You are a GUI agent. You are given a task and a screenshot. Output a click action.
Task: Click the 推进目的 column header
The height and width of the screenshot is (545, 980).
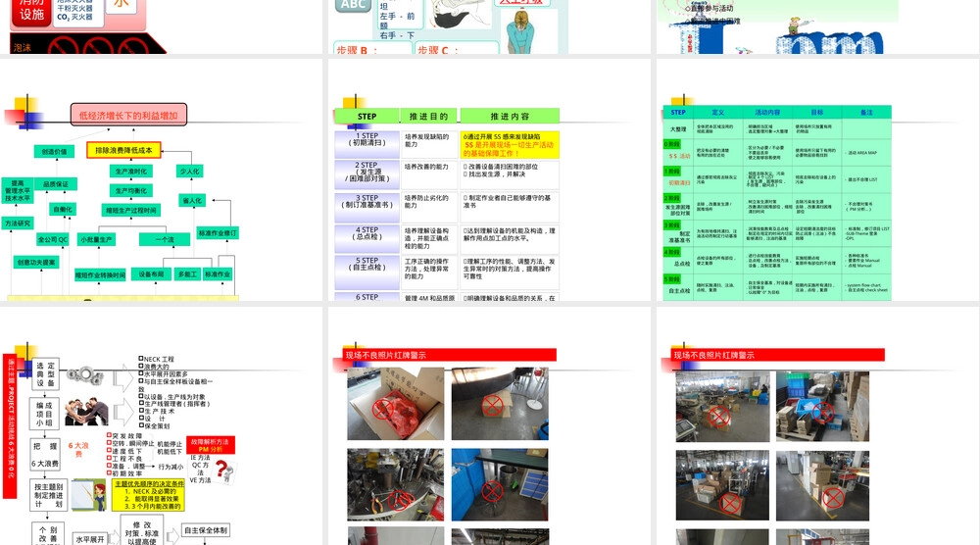(x=429, y=117)
